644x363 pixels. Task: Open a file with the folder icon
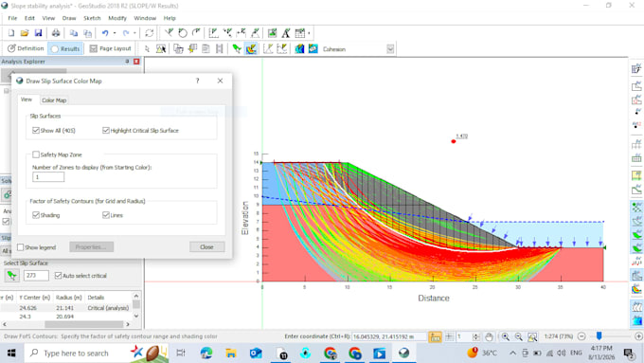(x=25, y=33)
